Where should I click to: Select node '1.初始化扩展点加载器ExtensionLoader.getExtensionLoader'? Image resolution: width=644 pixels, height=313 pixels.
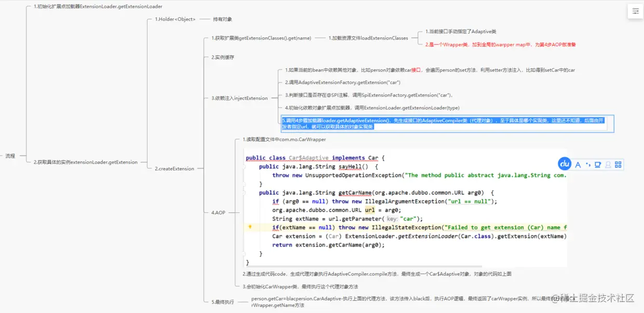[x=98, y=7]
